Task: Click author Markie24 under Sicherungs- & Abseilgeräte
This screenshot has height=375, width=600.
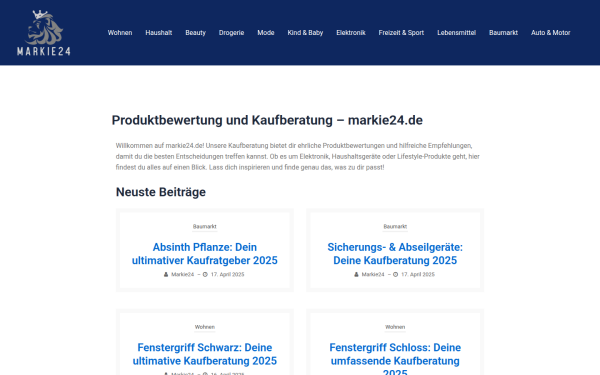Action: coord(373,274)
